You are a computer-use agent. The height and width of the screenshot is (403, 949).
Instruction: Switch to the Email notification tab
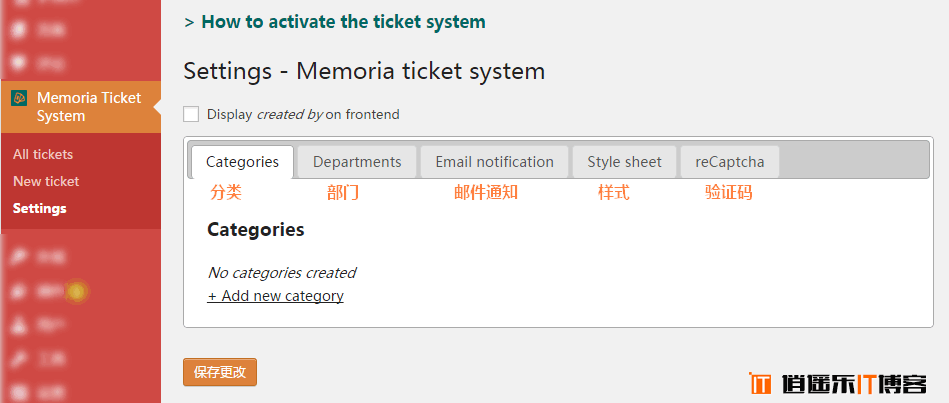click(494, 162)
